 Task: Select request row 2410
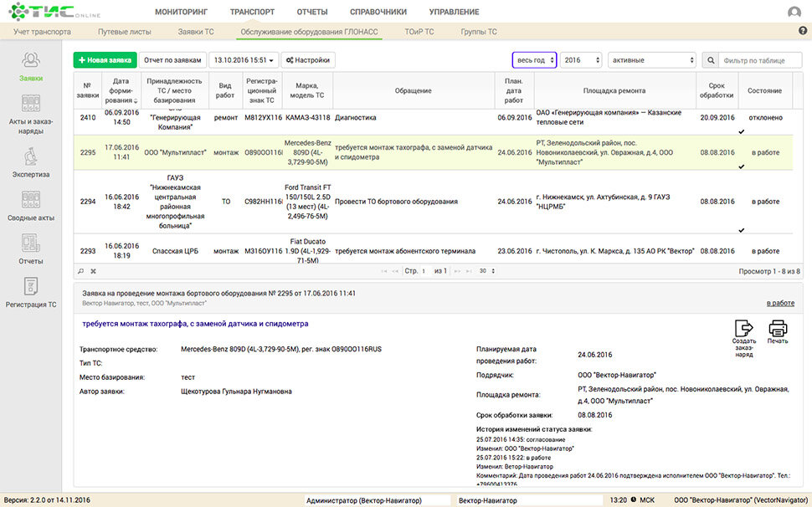(x=433, y=121)
